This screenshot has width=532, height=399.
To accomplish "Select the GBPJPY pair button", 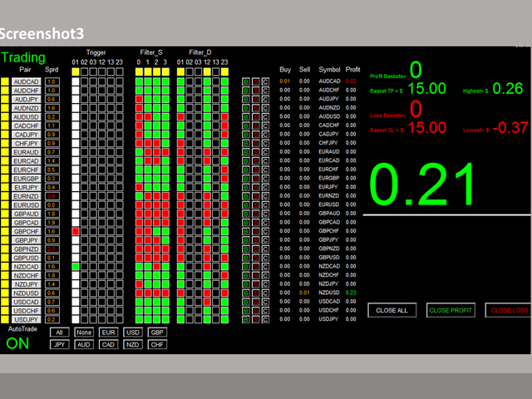I will [x=26, y=240].
